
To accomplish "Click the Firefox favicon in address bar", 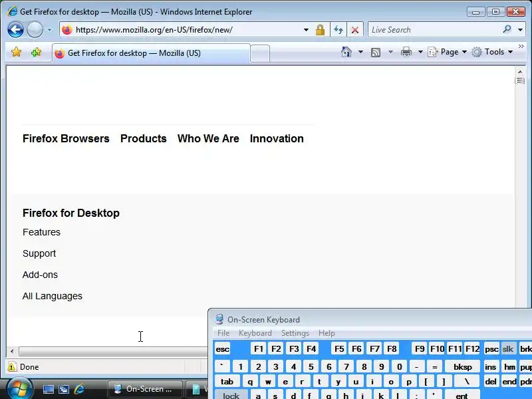I will coord(67,30).
